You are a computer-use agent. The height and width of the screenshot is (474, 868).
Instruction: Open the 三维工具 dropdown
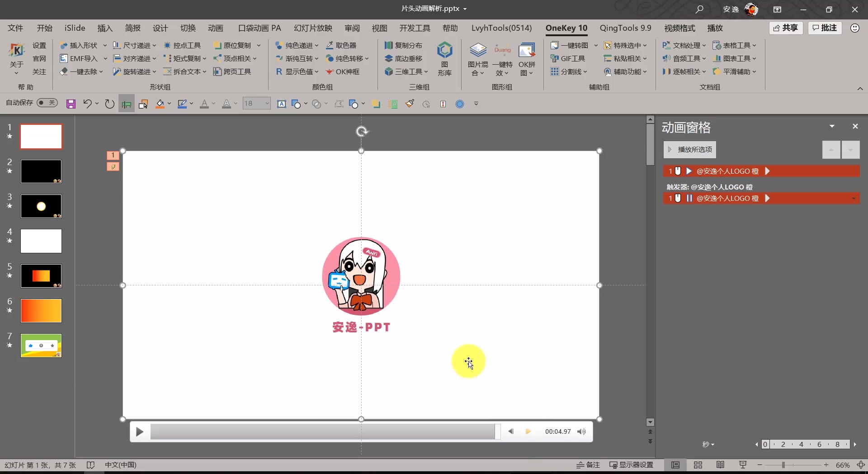(406, 71)
